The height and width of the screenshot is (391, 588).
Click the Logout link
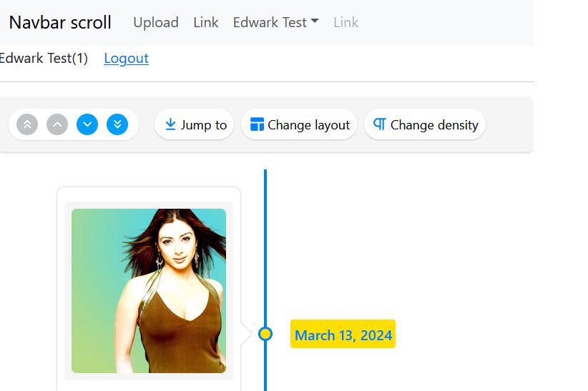127,59
